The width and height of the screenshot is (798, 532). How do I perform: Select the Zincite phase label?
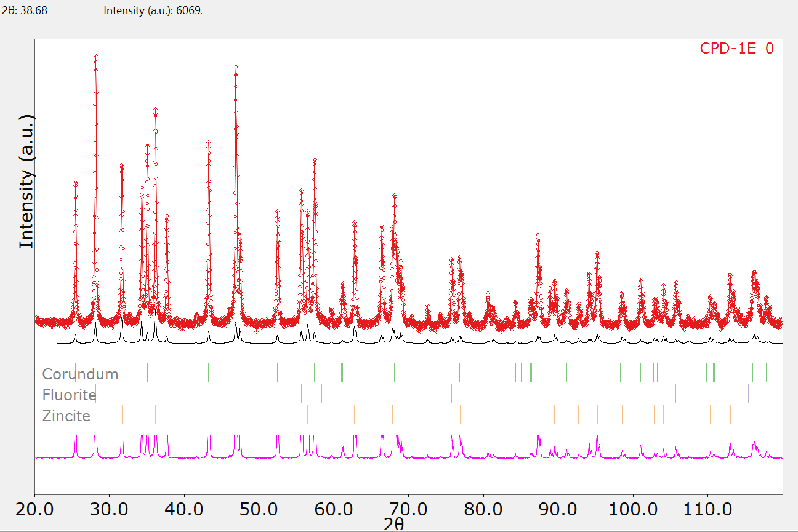66,416
